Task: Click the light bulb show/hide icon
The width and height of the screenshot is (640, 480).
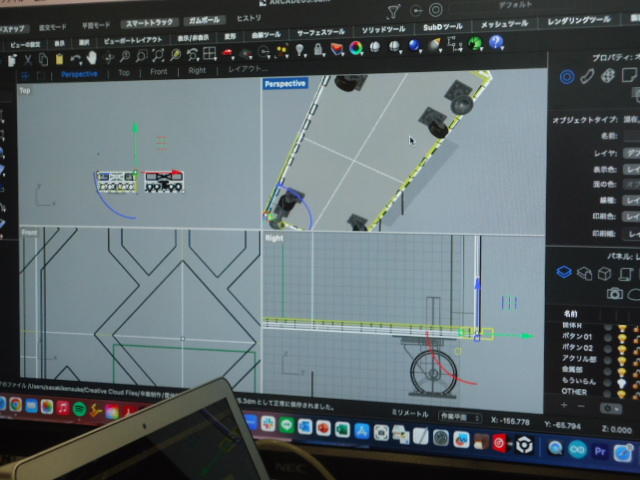Action: (300, 50)
